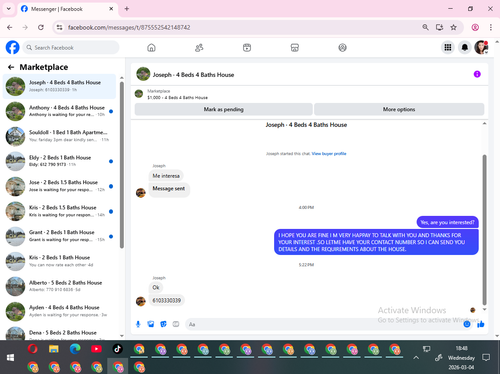Screen dimensions: 500x374
Task: Open Jose - 2 Beds 1.5 Baths House chat
Action: point(59,186)
